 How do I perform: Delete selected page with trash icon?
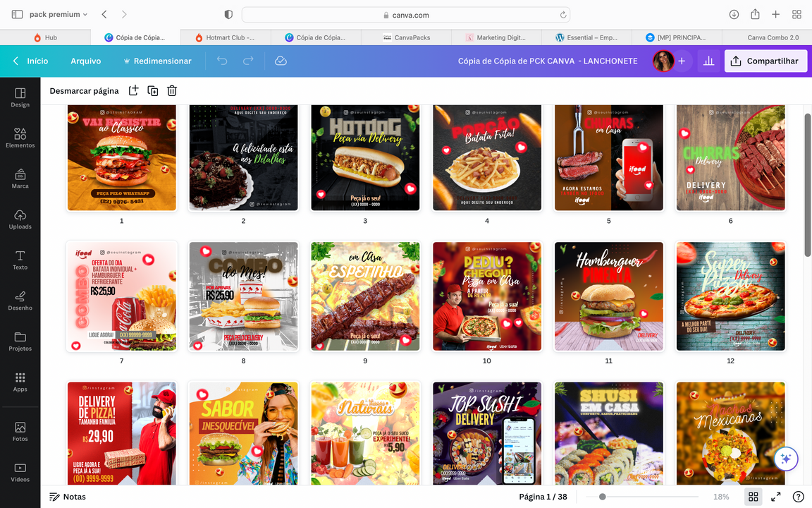point(172,90)
